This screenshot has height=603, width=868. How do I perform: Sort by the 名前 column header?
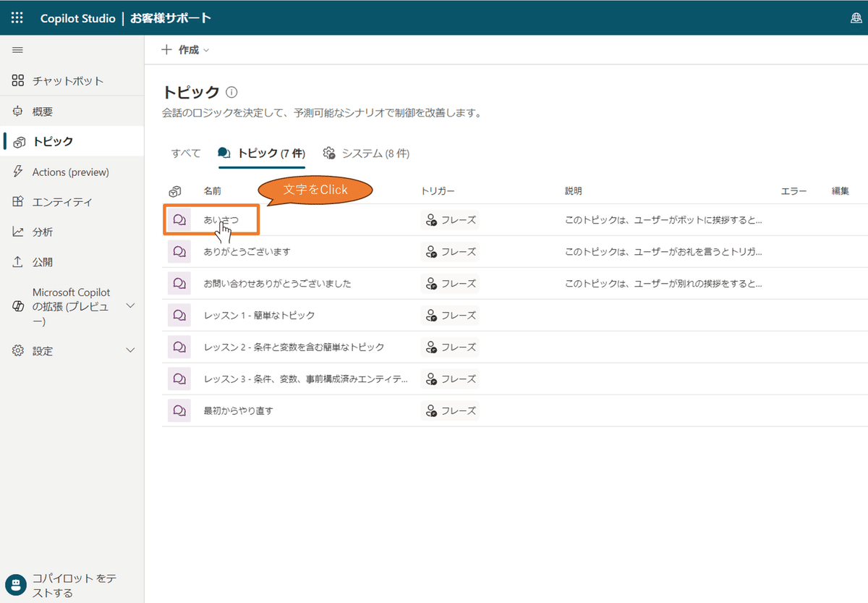[213, 191]
